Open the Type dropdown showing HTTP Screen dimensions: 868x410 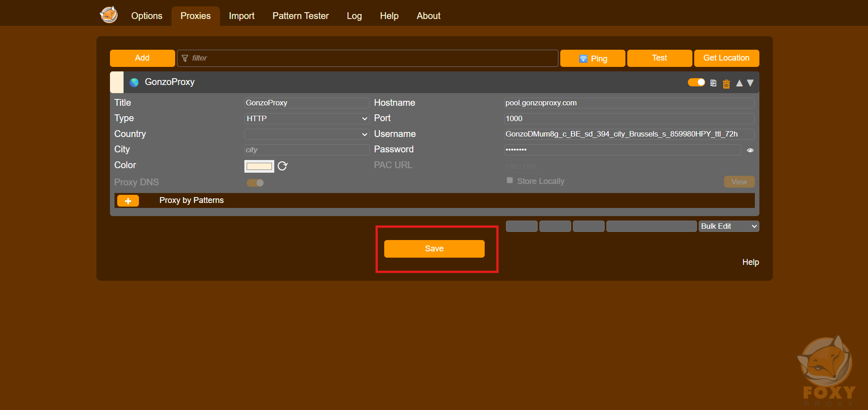(x=307, y=118)
